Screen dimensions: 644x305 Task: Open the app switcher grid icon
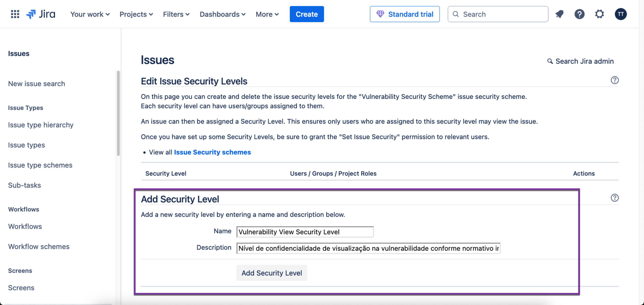[x=15, y=14]
